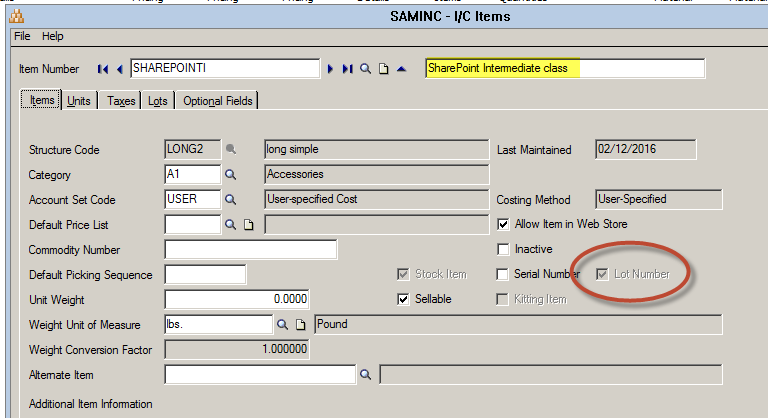Go to next item record arrow
768x418 pixels.
(330, 69)
